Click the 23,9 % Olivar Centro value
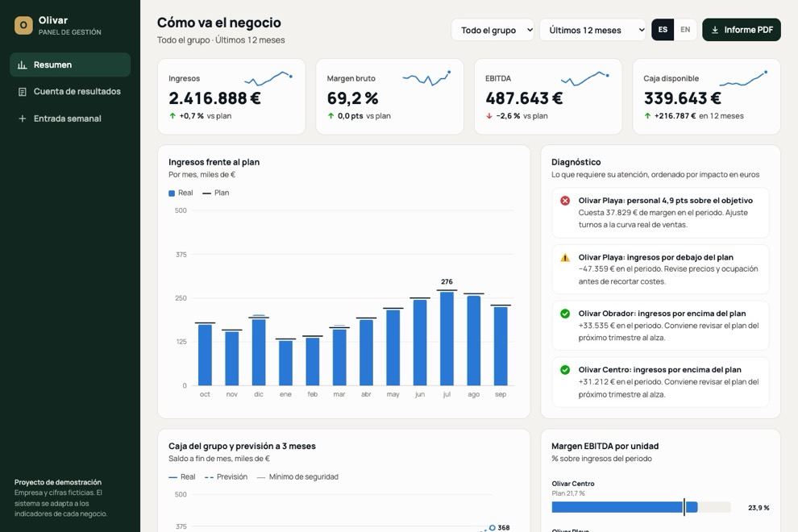798x532 pixels. (x=759, y=508)
